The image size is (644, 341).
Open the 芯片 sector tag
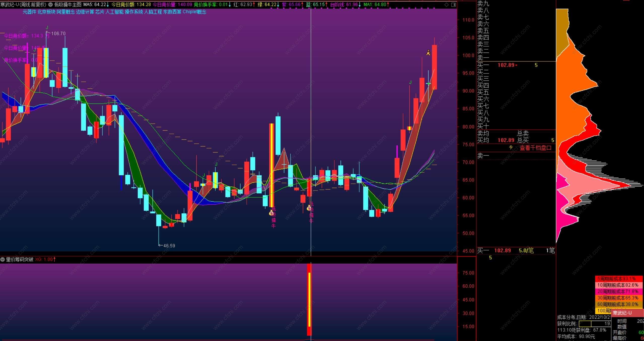100,12
